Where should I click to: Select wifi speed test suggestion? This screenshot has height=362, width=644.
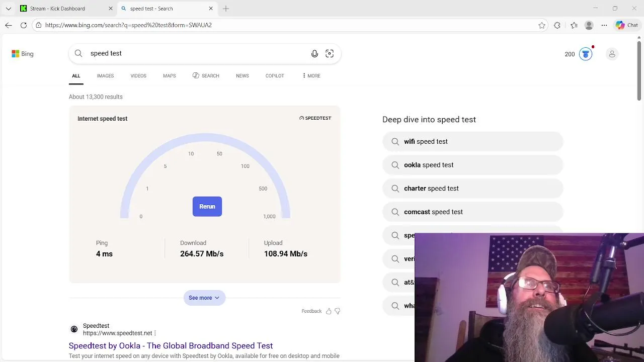pos(472,142)
